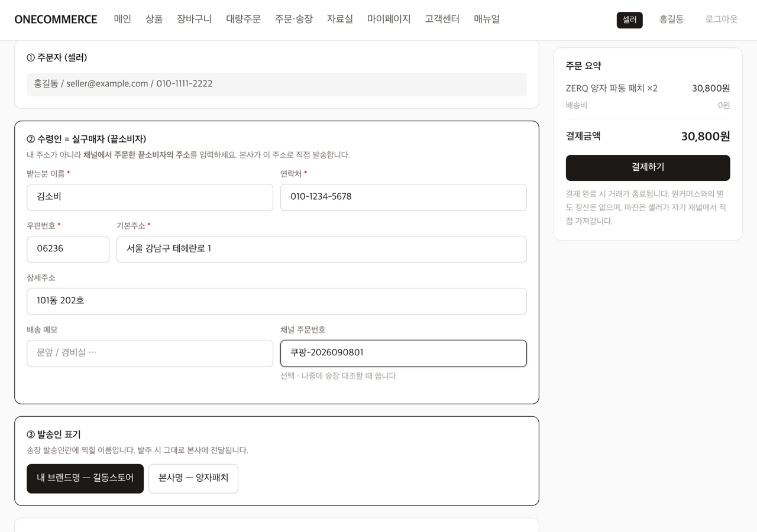Open 마이페이지
The height and width of the screenshot is (532, 757).
click(x=389, y=19)
